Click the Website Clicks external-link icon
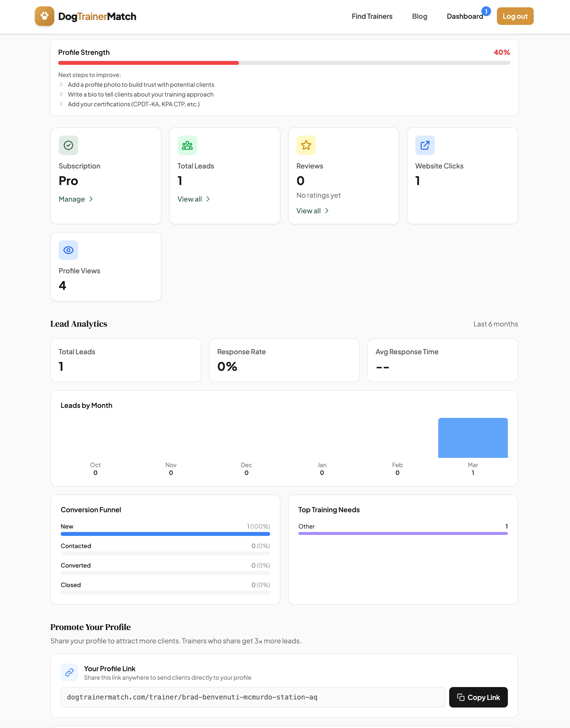This screenshot has height=728, width=570. (425, 145)
